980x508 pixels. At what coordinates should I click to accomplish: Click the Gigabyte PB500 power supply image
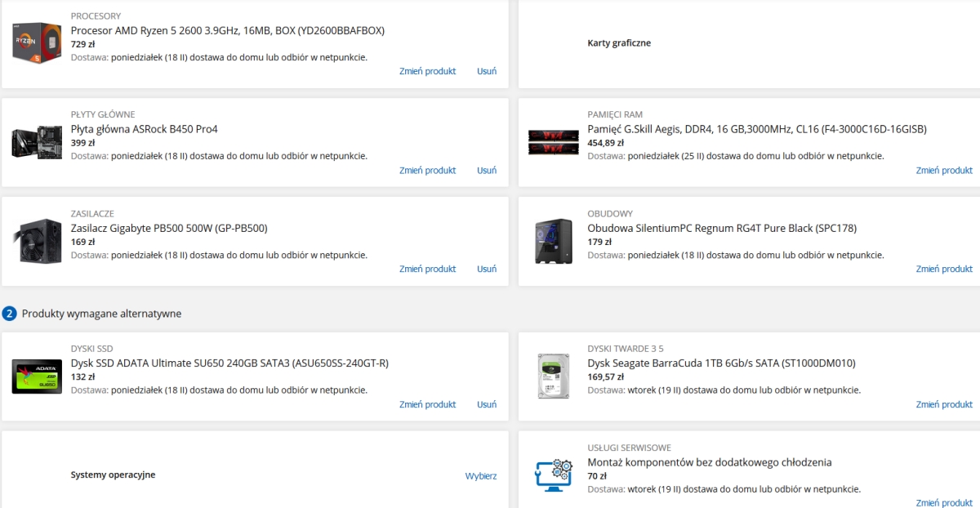click(37, 241)
